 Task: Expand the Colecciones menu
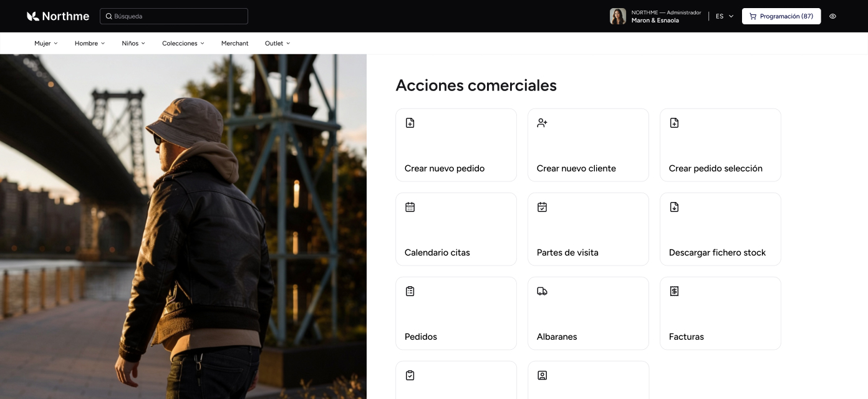[x=183, y=43]
